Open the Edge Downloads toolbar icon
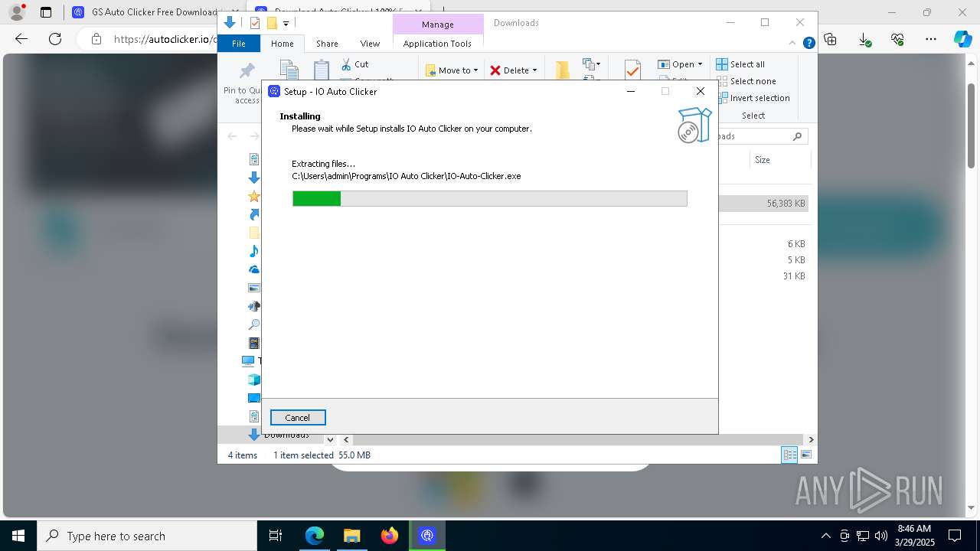 coord(864,39)
